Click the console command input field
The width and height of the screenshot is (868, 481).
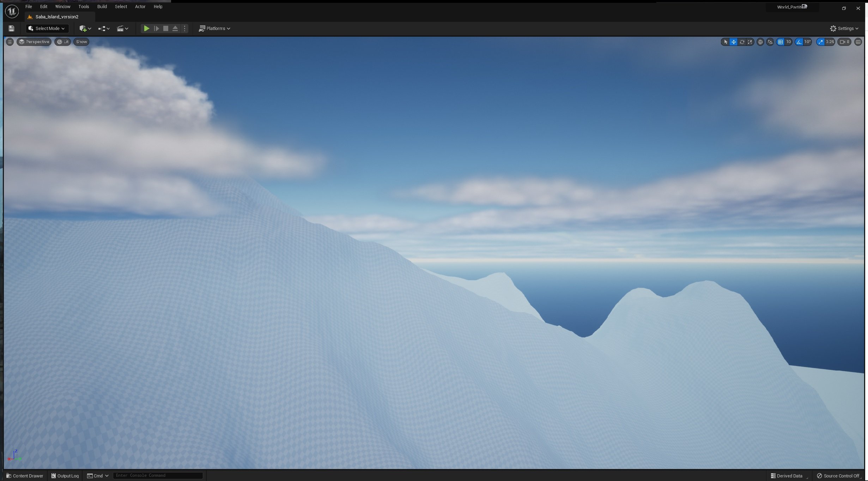158,476
